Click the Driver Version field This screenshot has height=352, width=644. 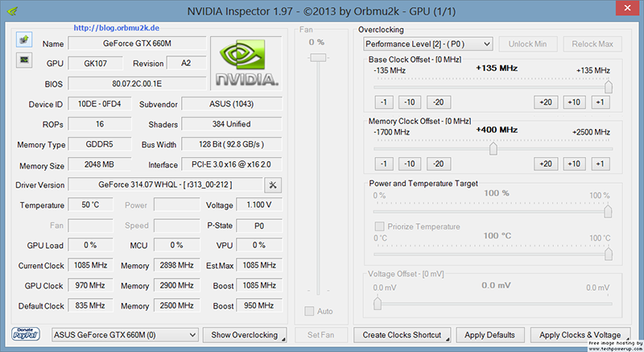pos(165,184)
